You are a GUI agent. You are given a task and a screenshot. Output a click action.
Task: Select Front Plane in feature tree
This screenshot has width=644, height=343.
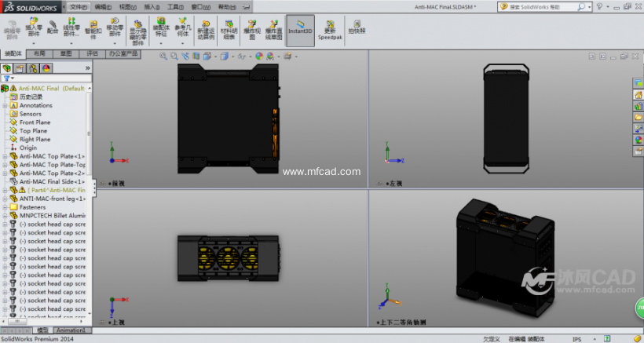(35, 122)
